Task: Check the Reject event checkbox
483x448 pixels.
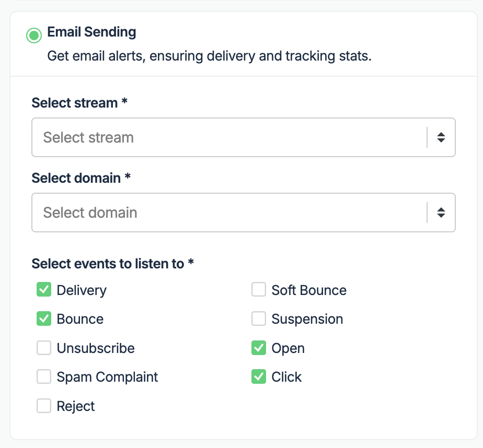Action: tap(44, 406)
